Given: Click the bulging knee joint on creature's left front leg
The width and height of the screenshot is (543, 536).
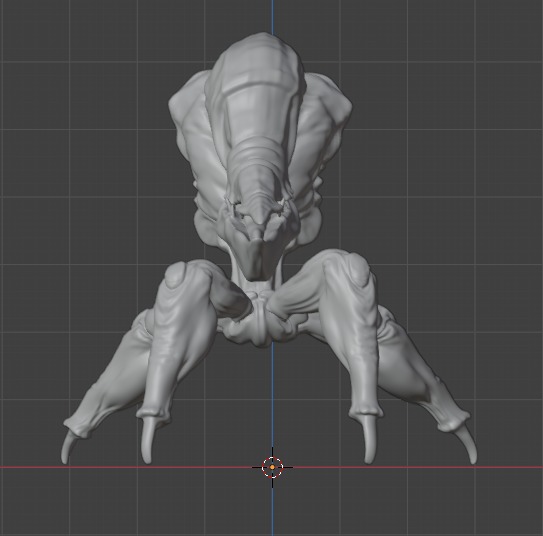Looking at the screenshot, I should pyautogui.click(x=176, y=276).
